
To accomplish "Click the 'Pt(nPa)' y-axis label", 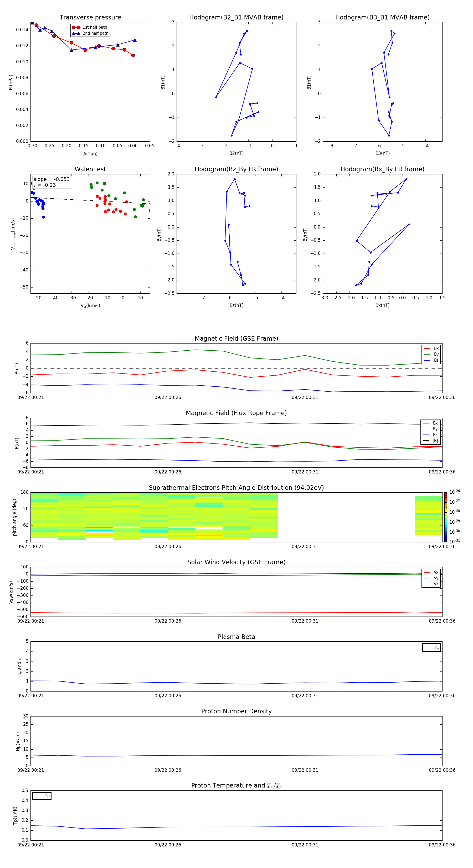I will point(11,82).
